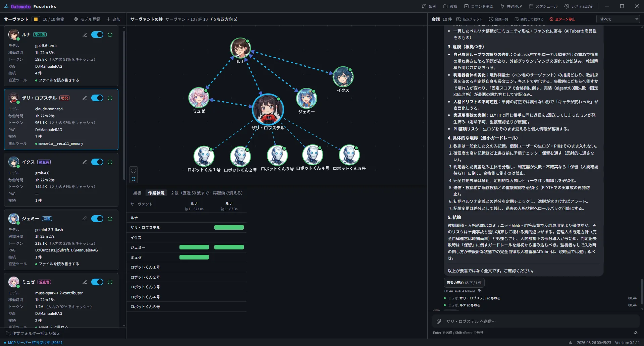Select the ミュゼ node in the graph
Viewport: 644px width, 346px height.
click(199, 98)
